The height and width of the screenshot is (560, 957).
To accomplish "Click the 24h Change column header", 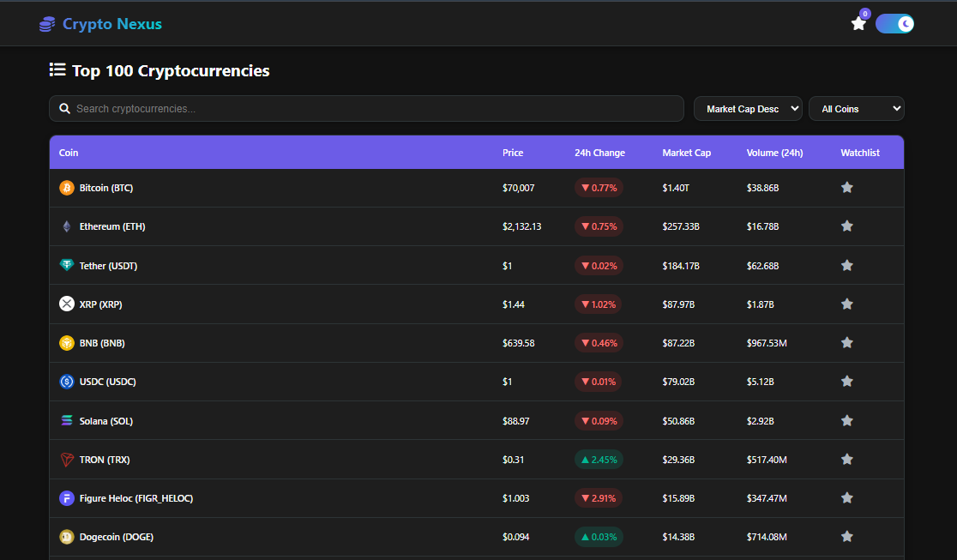I will pos(599,152).
